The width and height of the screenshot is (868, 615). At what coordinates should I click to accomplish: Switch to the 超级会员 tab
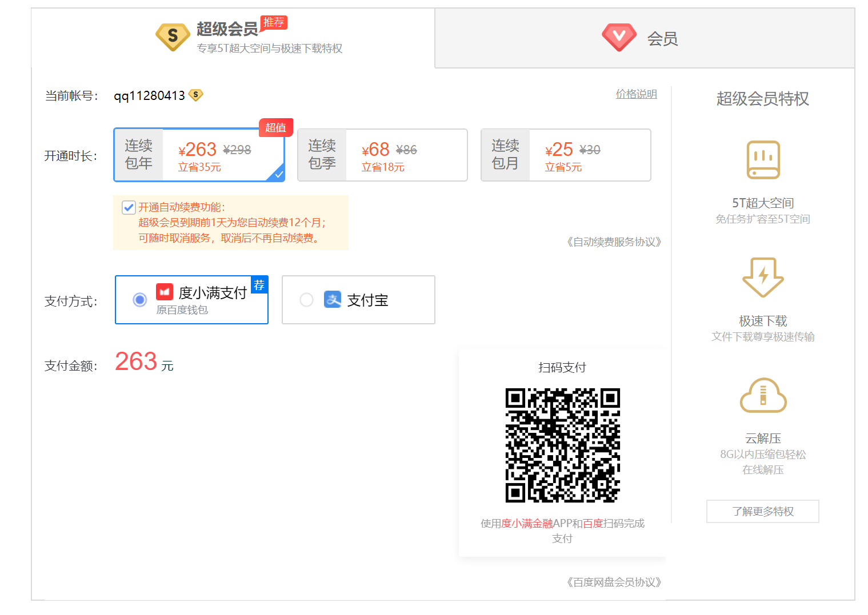click(x=233, y=38)
